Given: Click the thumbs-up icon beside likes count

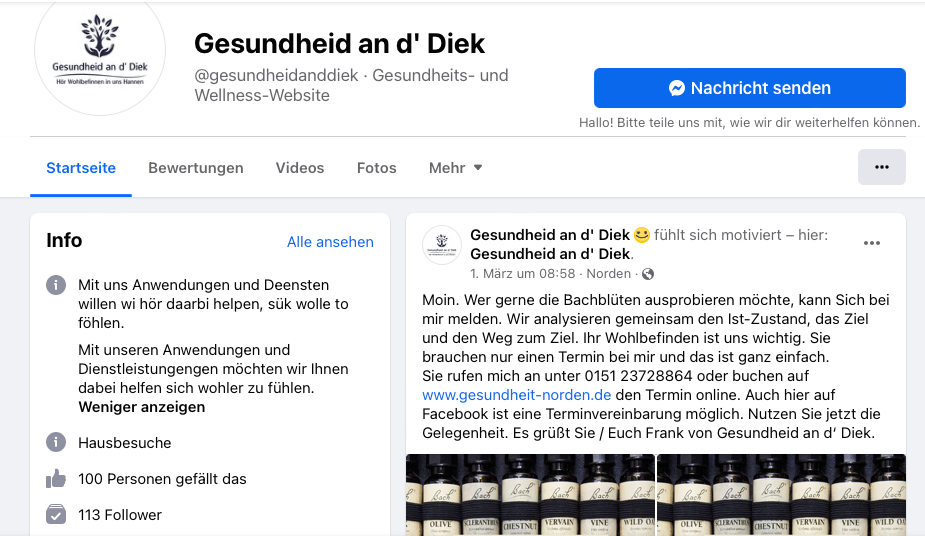Looking at the screenshot, I should point(56,479).
